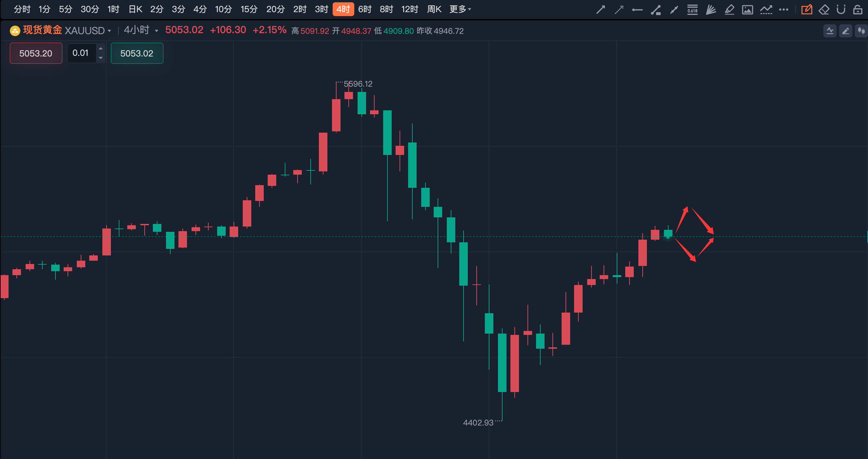This screenshot has height=459, width=868.
Task: Insert image with the picture tool
Action: point(747,10)
